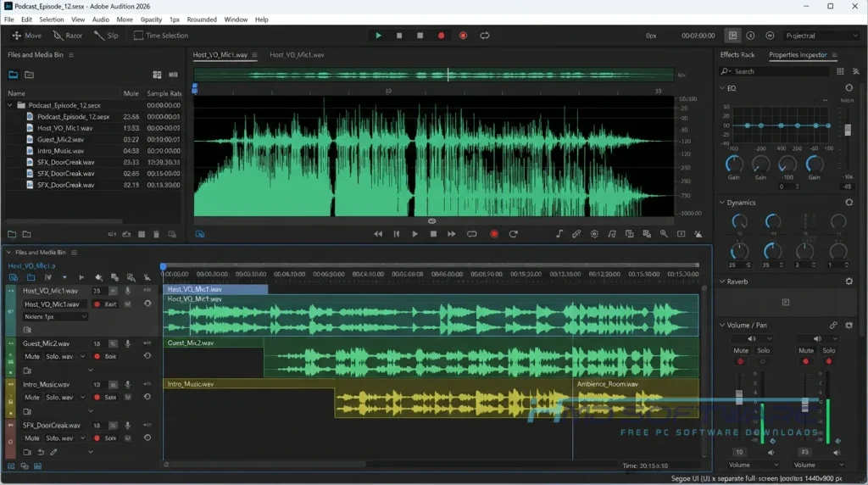Switch to the Properties Inspector tab
Screen dimensions: 868x485
[798, 55]
